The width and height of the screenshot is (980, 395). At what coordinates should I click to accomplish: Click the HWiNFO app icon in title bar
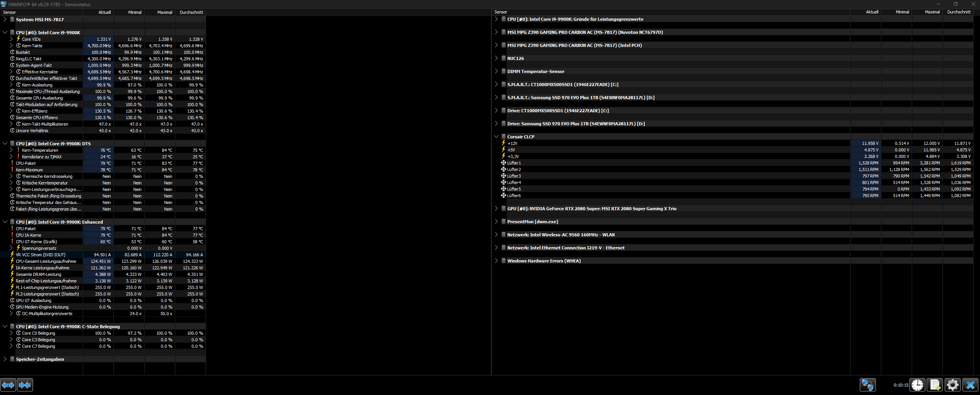tap(4, 4)
